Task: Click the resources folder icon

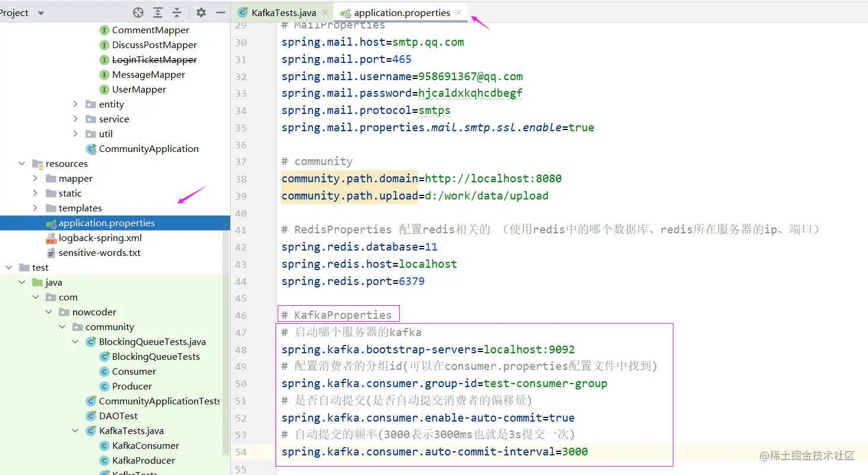Action: (x=37, y=164)
